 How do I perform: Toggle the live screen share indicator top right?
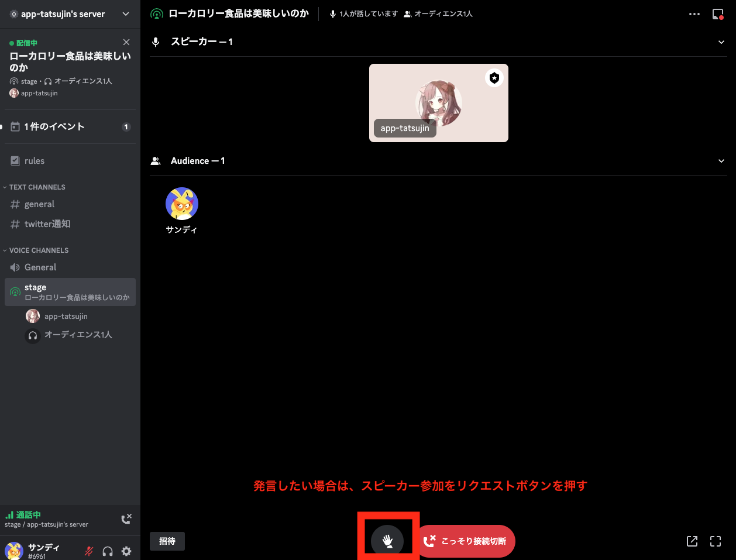coord(718,13)
